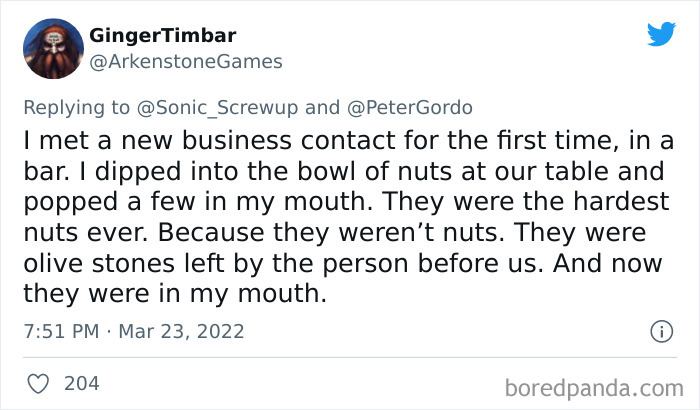Click the Mar 23, 2022 date
This screenshot has height=410, width=700.
tap(181, 331)
